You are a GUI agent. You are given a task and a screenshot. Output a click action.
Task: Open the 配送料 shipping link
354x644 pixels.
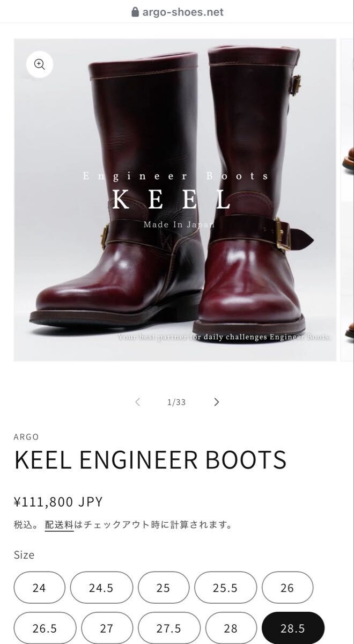[59, 525]
